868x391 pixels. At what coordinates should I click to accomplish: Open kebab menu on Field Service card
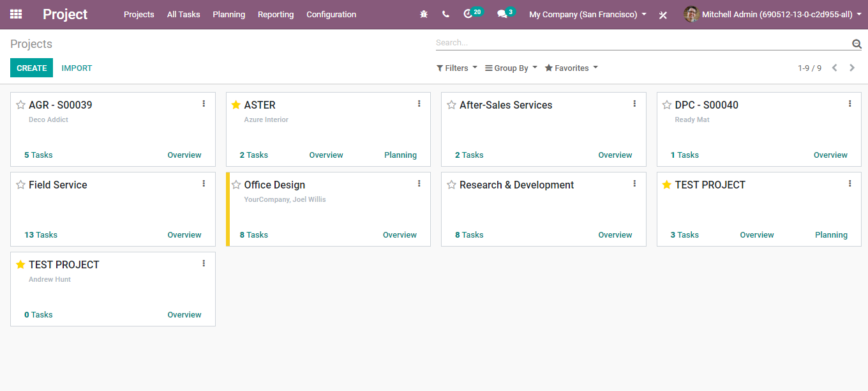click(x=204, y=183)
